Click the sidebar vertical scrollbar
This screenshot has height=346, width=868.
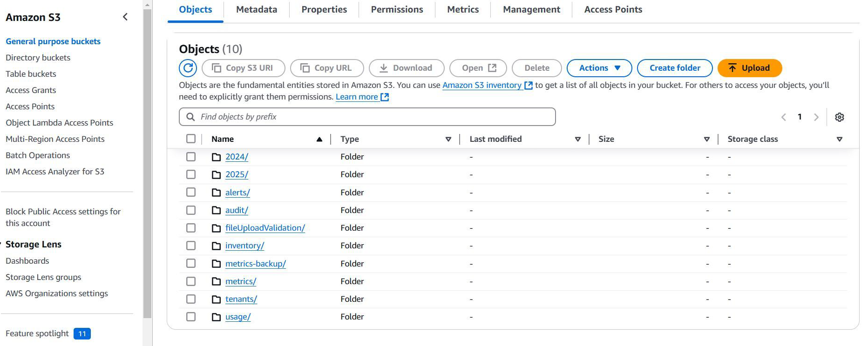tap(147, 163)
